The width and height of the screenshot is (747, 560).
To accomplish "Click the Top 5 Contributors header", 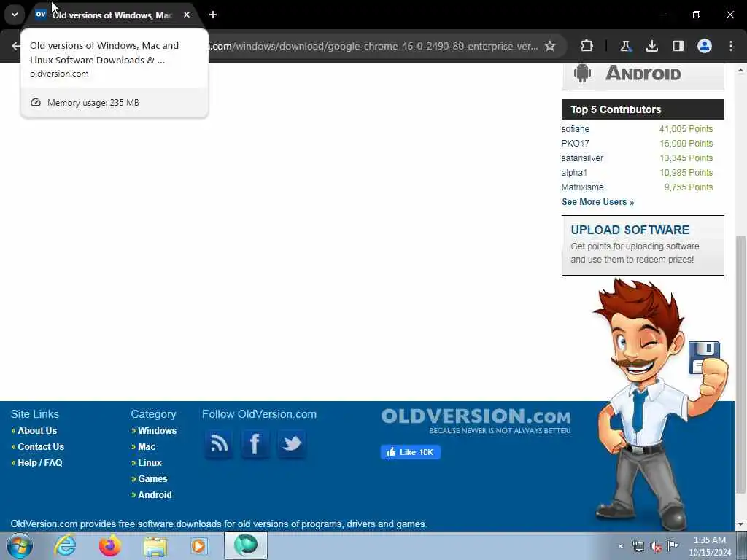I will (x=643, y=109).
